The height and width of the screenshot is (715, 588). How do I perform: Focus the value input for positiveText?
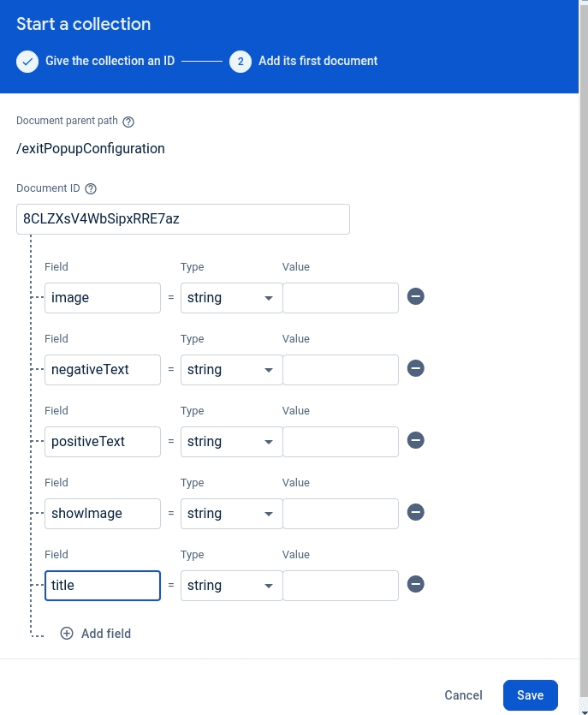coord(341,442)
